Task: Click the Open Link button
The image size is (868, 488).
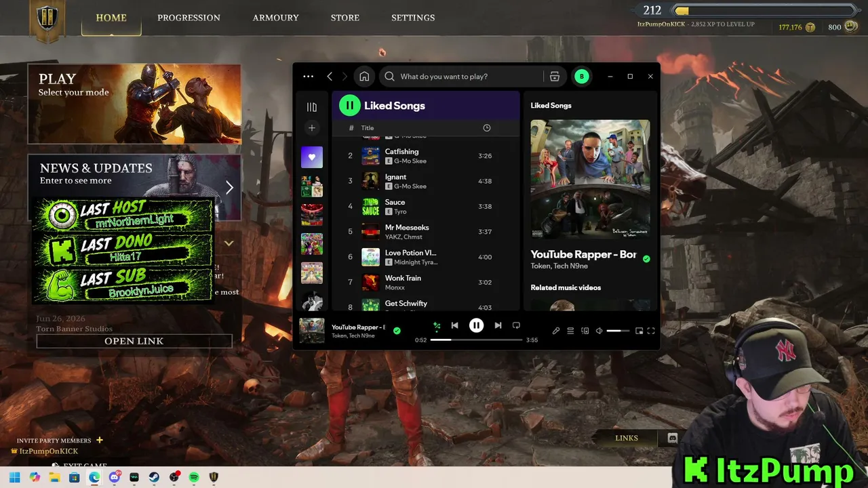Action: pos(134,341)
